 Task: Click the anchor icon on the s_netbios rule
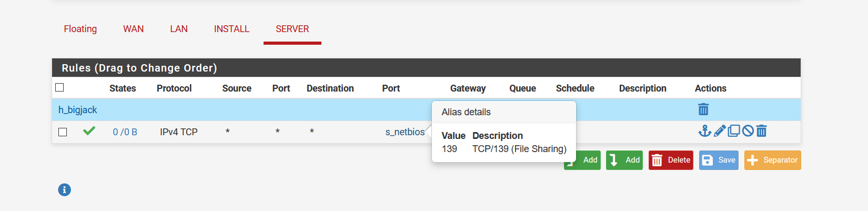pyautogui.click(x=705, y=131)
